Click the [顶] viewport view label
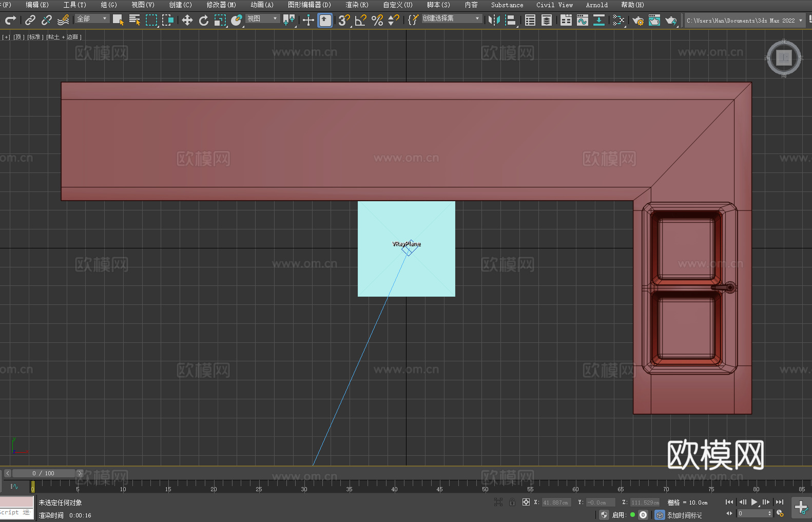This screenshot has width=812, height=522. 18,37
